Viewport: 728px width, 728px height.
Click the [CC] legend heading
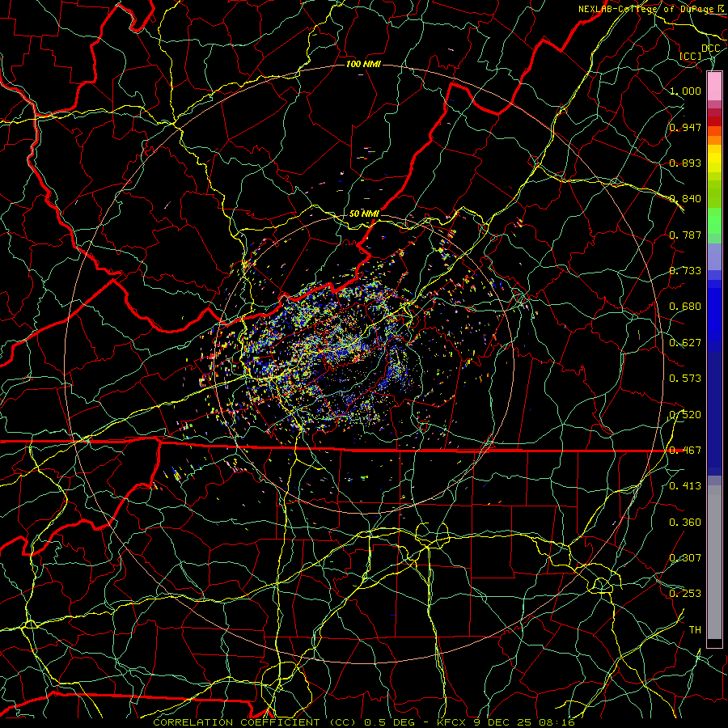pos(690,56)
